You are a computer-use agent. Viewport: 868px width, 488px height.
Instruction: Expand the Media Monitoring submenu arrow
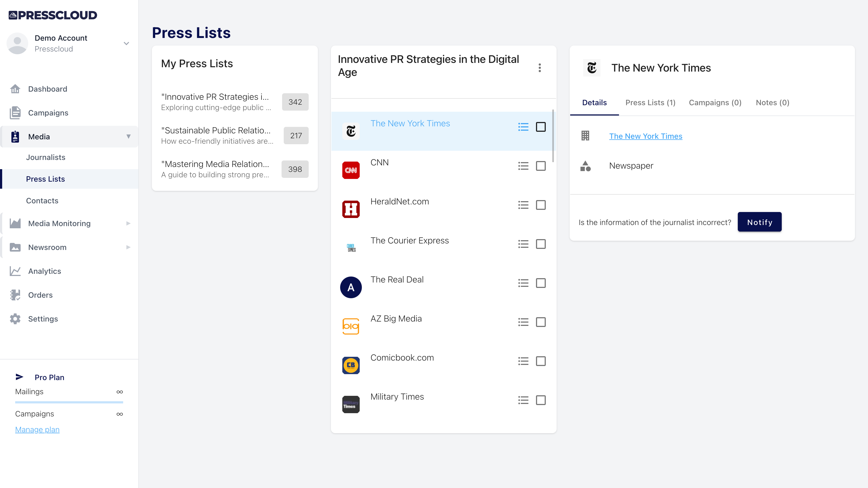(128, 223)
